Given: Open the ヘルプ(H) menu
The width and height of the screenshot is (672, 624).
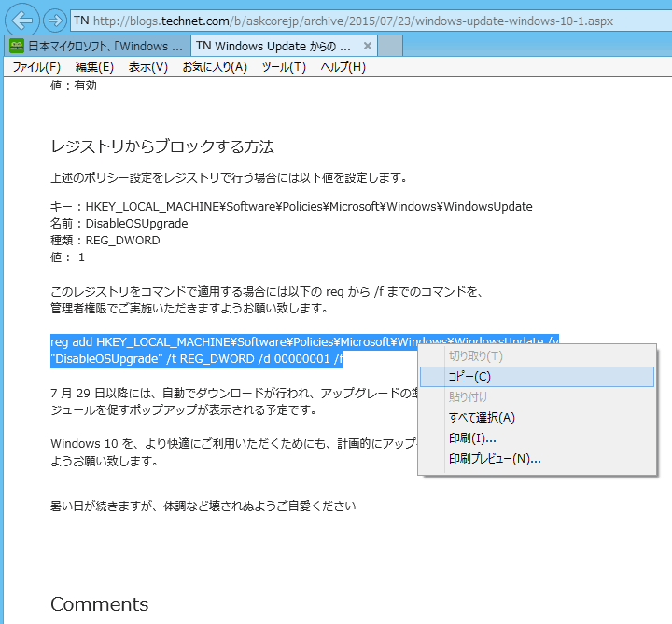Looking at the screenshot, I should [x=343, y=67].
